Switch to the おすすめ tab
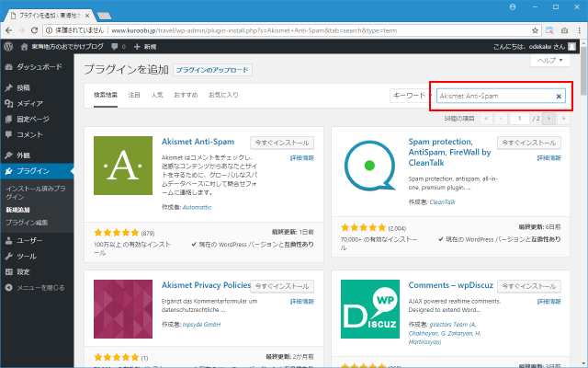This screenshot has width=588, height=368. pos(185,95)
